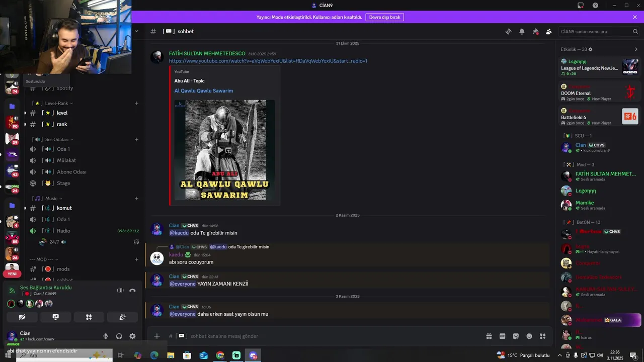644x362 pixels.
Task: Share your screen button
Action: [x=55, y=317]
